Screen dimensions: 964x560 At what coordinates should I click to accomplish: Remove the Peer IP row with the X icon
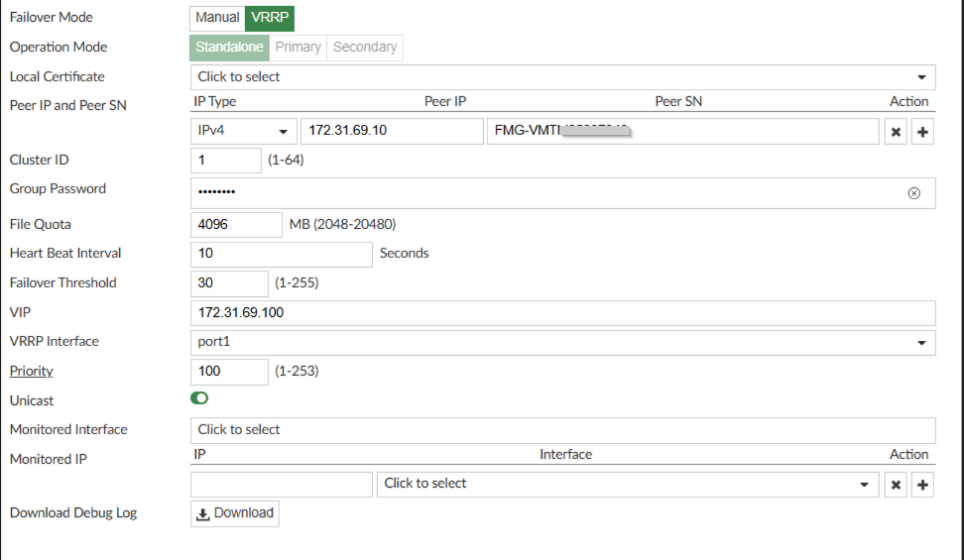click(x=896, y=132)
